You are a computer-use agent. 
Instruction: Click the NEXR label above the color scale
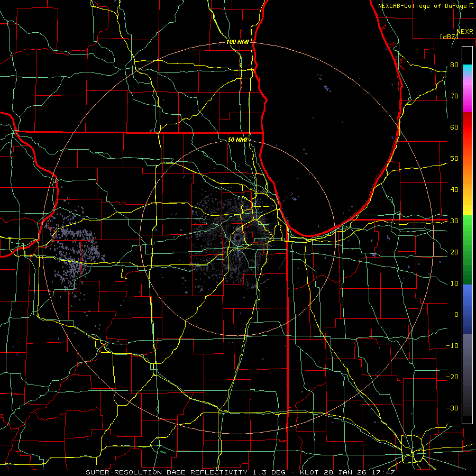point(465,32)
